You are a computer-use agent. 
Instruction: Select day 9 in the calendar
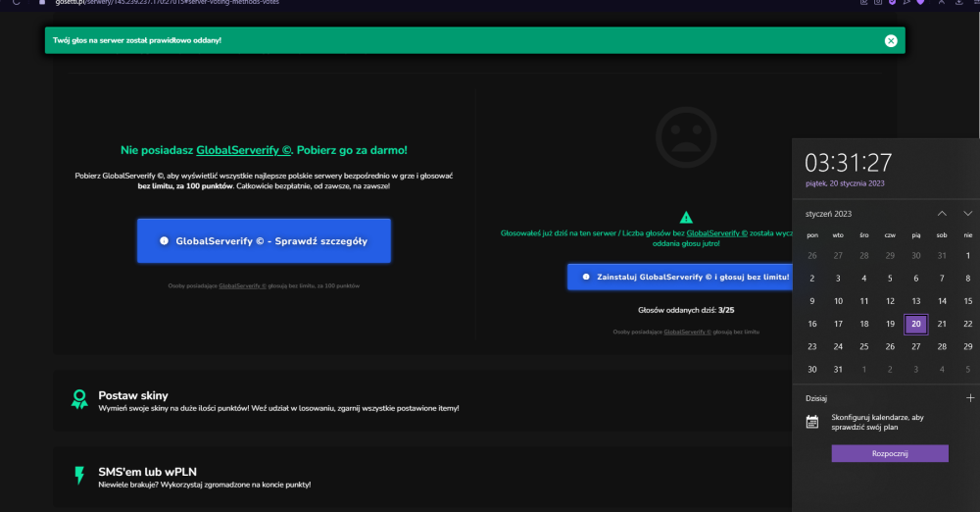click(x=811, y=301)
